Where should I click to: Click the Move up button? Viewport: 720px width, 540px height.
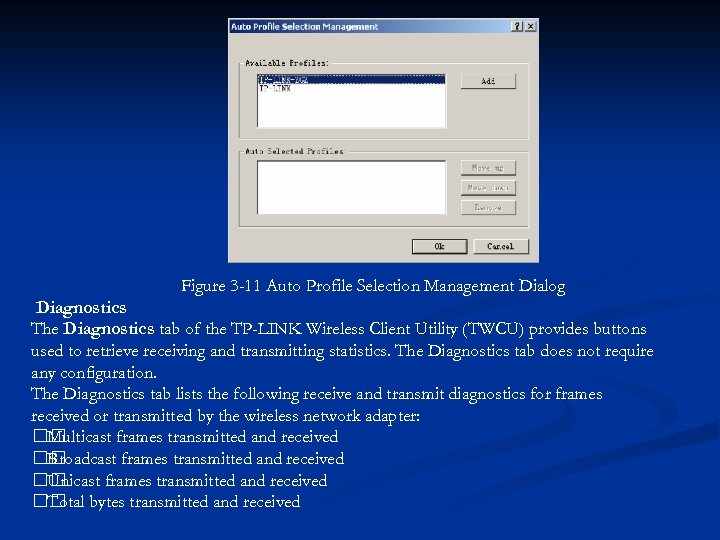pos(488,168)
